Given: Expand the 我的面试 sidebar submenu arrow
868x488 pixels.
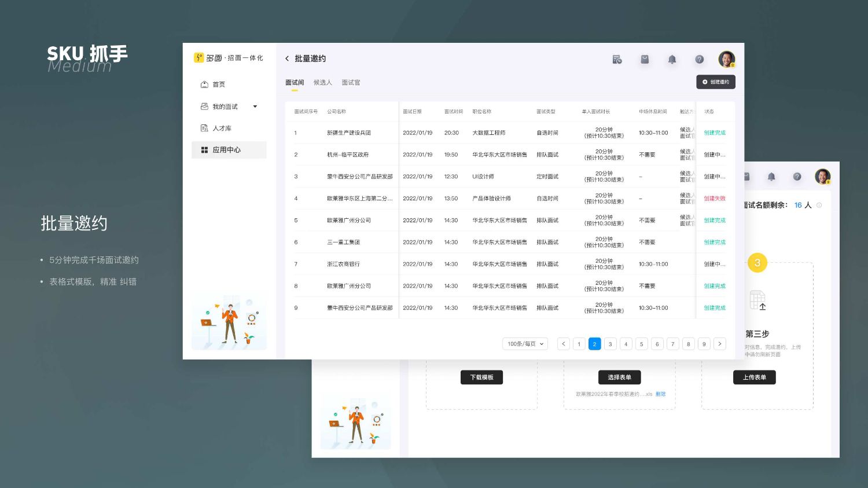Looking at the screenshot, I should (x=255, y=107).
